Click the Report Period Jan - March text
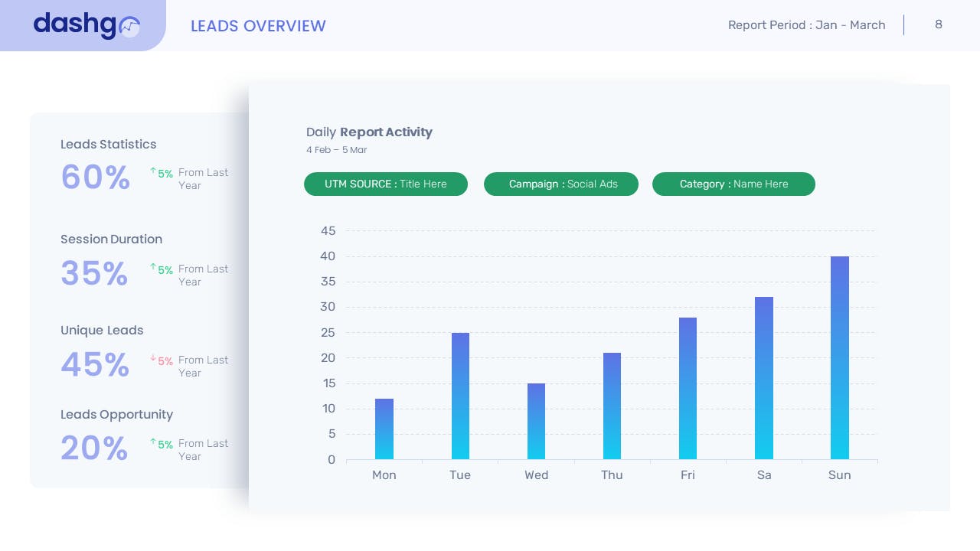Image resolution: width=980 pixels, height=551 pixels. (x=806, y=25)
